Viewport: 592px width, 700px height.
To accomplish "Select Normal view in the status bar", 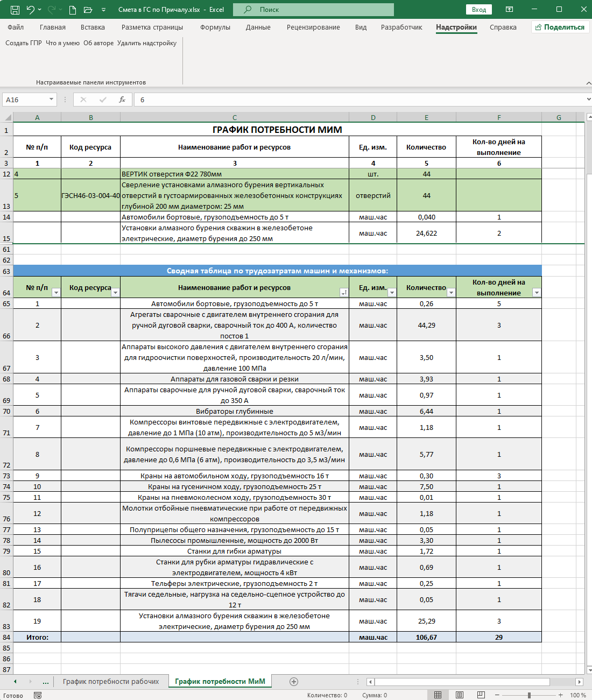I will pos(438,695).
